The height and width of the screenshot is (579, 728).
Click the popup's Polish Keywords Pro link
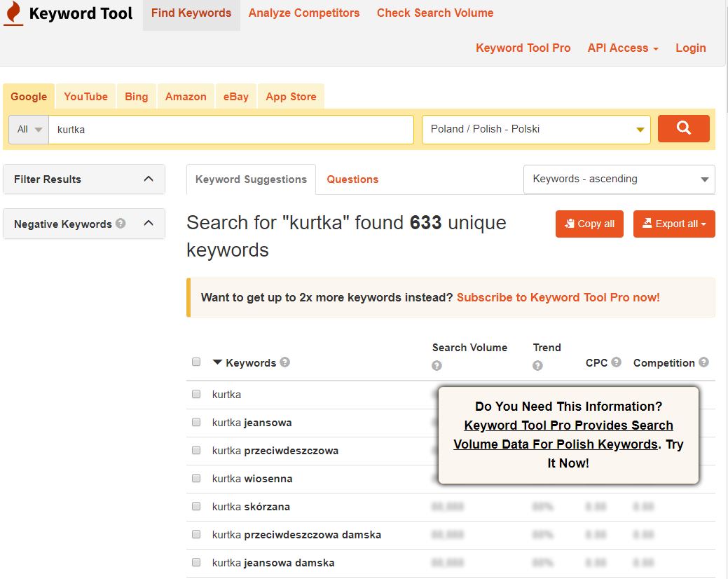[563, 435]
